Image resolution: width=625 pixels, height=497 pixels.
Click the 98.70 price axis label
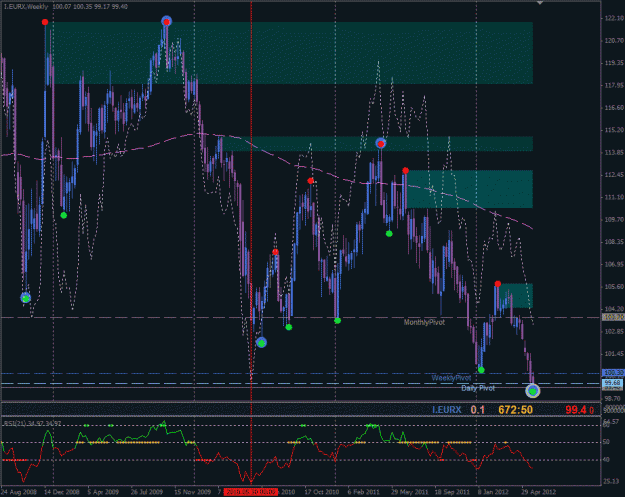tap(614, 398)
